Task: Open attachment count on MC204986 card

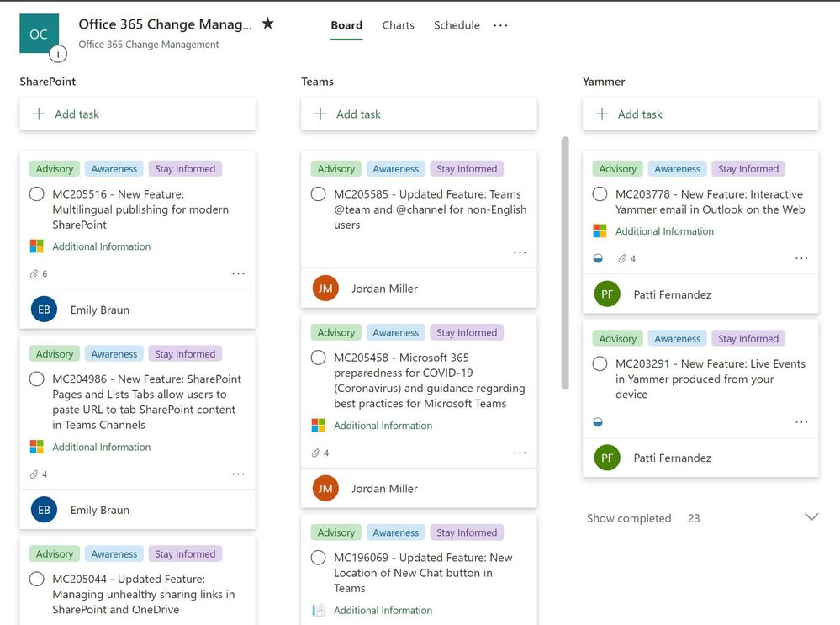Action: [x=39, y=474]
